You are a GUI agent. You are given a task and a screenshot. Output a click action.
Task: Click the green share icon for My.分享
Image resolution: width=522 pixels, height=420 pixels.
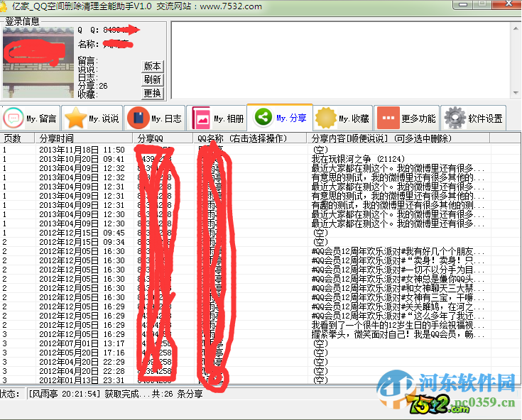coord(263,117)
